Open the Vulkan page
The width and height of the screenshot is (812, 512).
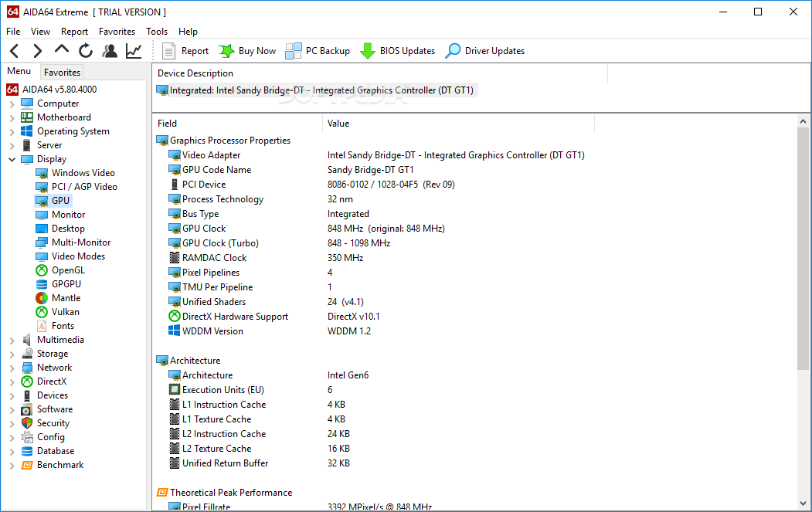point(57,312)
